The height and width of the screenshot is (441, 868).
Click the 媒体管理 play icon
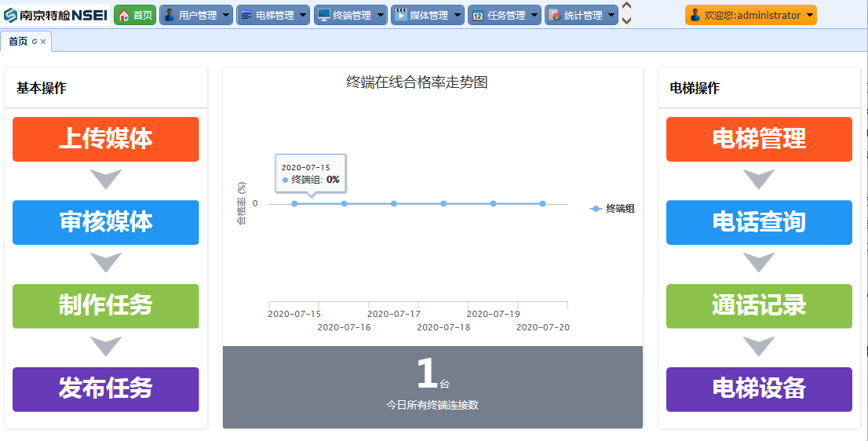coord(400,15)
